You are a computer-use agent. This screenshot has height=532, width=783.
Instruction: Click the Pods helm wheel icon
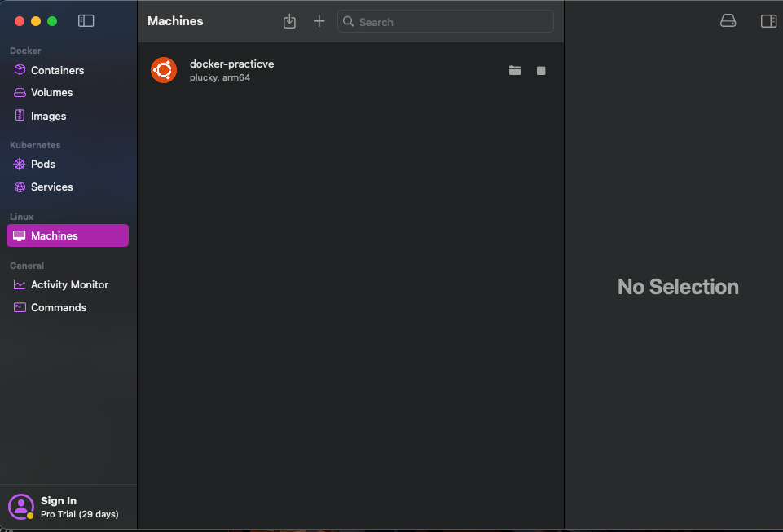20,164
